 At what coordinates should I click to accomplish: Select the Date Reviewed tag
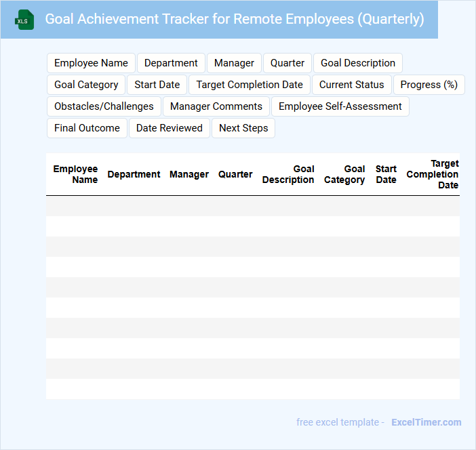click(170, 128)
